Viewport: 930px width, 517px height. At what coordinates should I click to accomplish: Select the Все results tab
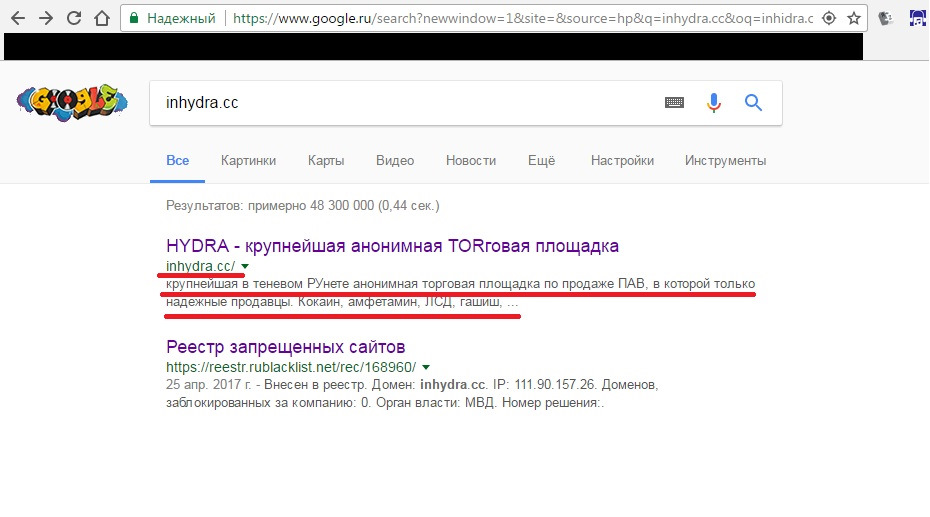[x=177, y=161]
